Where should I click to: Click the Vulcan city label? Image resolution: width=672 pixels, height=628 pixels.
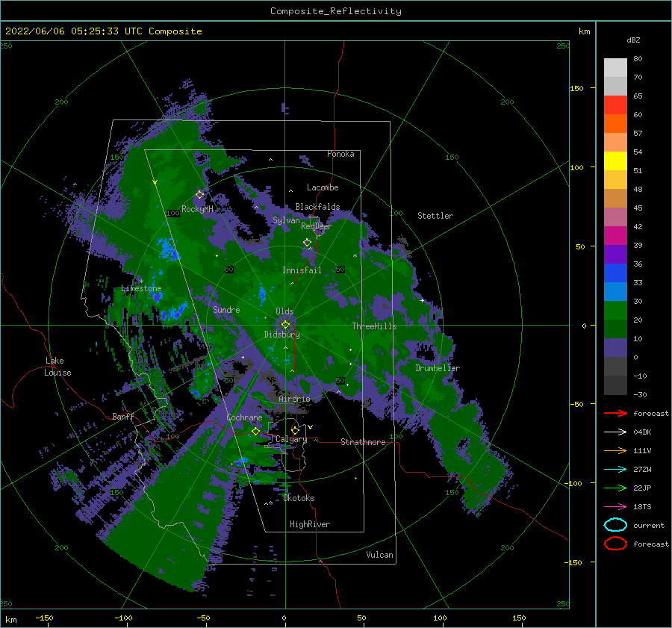pos(380,555)
